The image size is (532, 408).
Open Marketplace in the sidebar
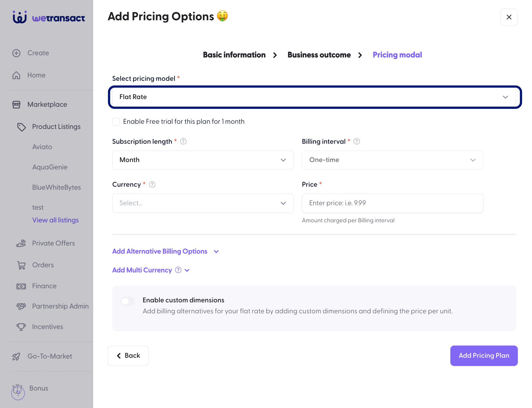pyautogui.click(x=47, y=104)
